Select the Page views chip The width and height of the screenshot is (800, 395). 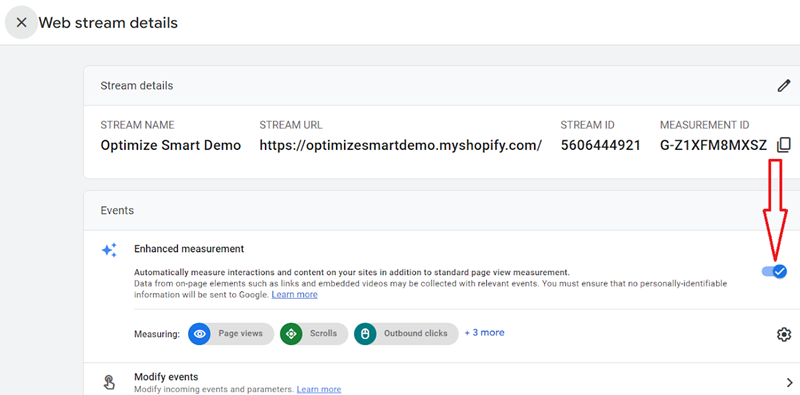(231, 334)
